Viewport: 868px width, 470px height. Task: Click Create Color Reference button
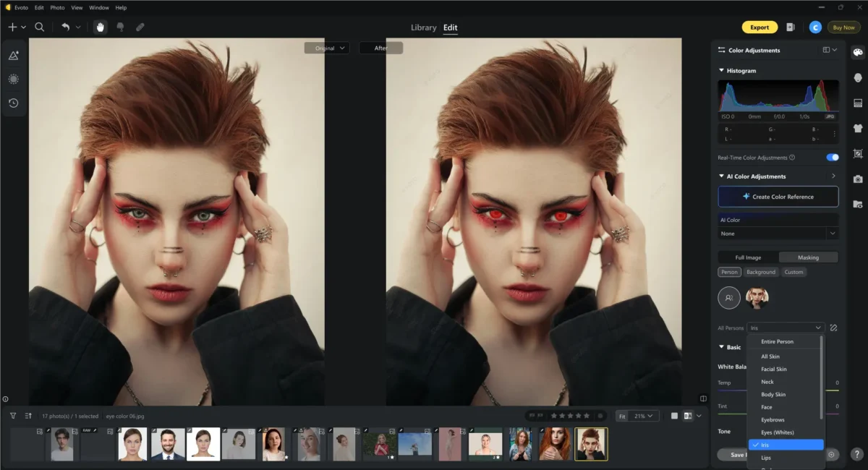(x=778, y=197)
